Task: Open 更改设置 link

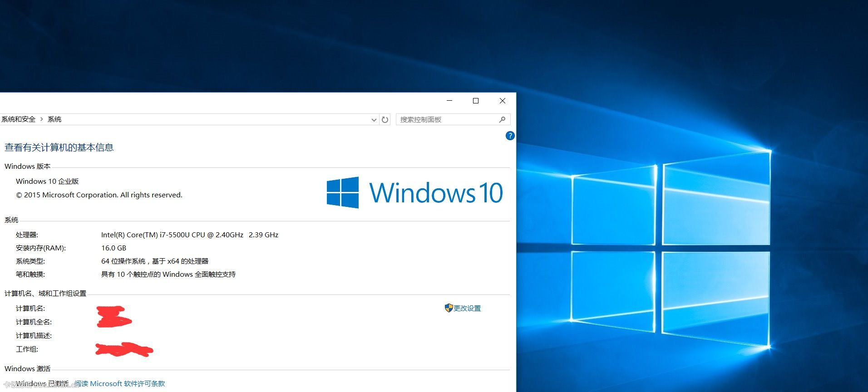Action: pyautogui.click(x=467, y=308)
